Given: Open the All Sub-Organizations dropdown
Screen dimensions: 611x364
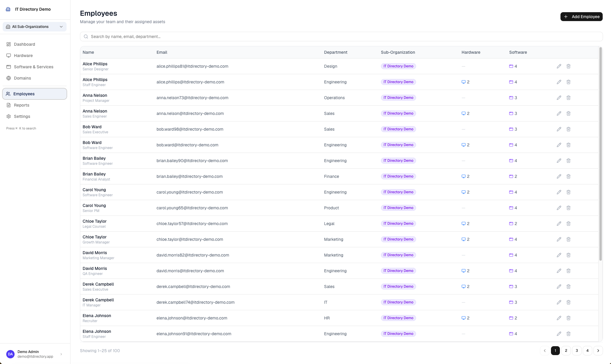Looking at the screenshot, I should click(x=34, y=27).
